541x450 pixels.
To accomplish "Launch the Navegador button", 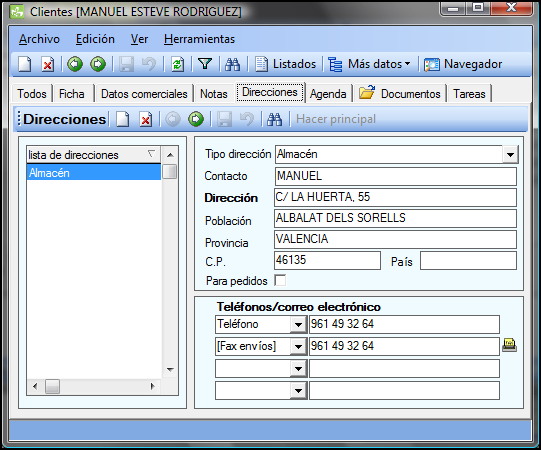I will point(463,64).
